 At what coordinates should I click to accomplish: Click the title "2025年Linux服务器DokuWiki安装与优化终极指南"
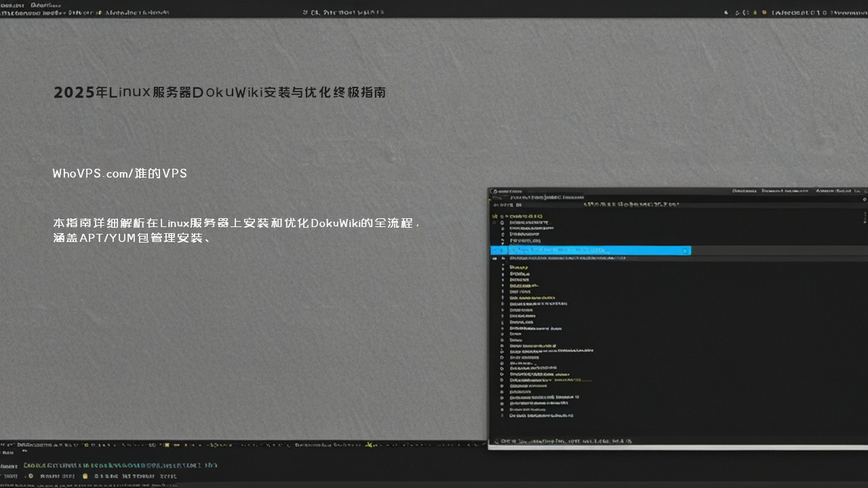pos(220,92)
